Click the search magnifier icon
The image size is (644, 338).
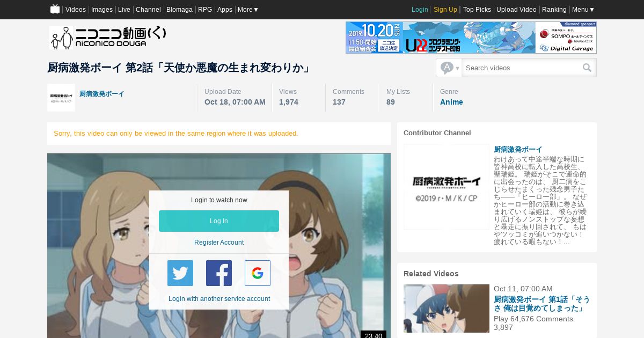[587, 68]
